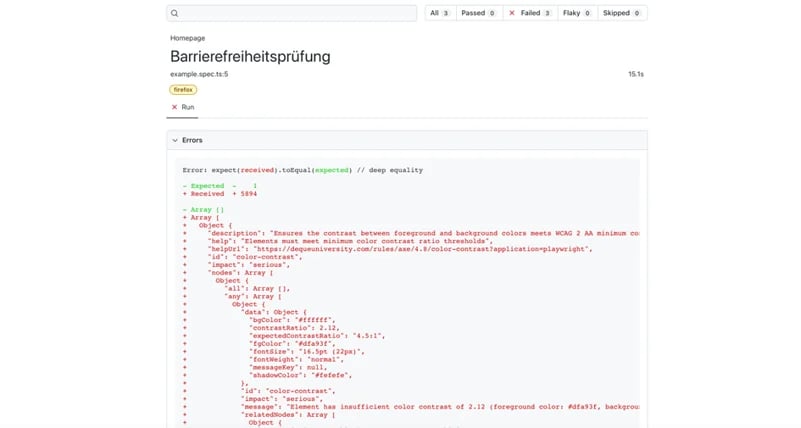This screenshot has height=428, width=801.
Task: Click the red 'Received + 5894' line
Action: pos(222,194)
